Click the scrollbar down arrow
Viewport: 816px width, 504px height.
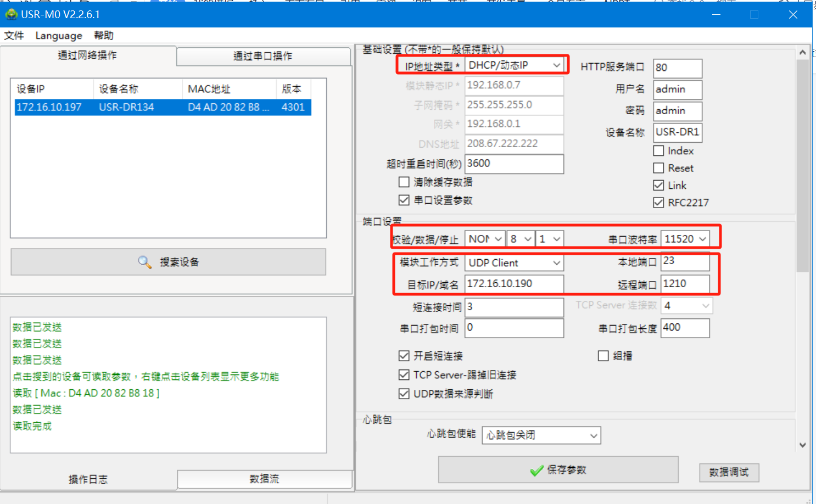coord(802,445)
